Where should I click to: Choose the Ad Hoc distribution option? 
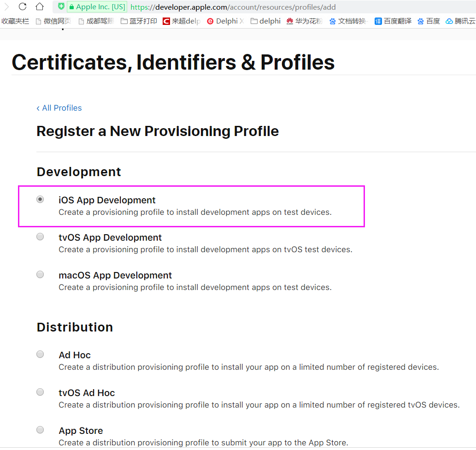coord(41,355)
